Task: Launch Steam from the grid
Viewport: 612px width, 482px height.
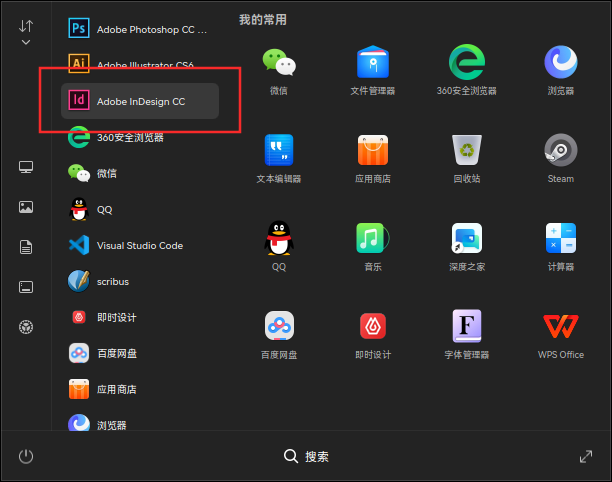Action: [561, 158]
